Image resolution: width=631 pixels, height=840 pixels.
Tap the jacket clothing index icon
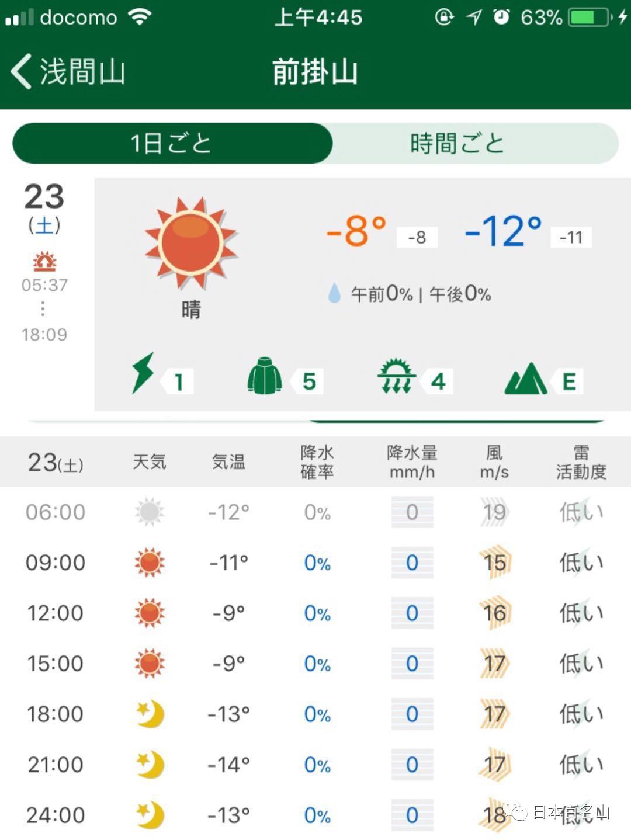coord(264,375)
